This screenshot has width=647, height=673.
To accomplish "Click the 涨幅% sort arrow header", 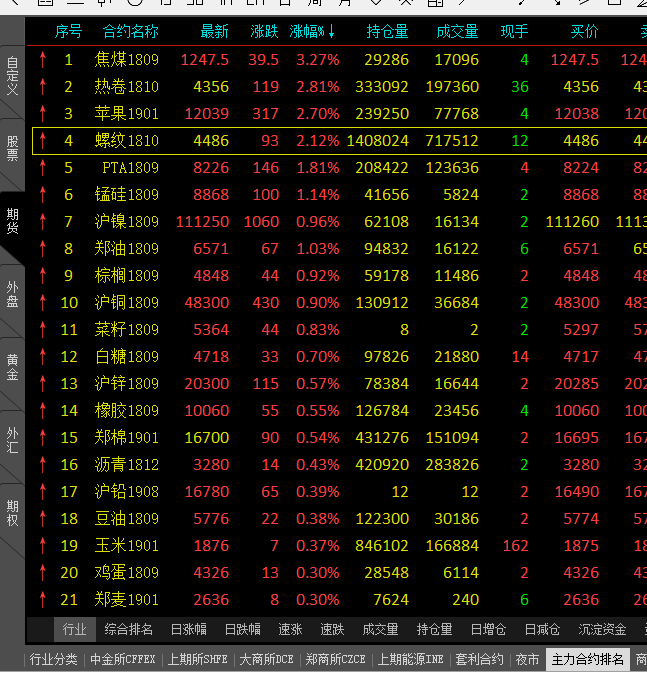I will coord(312,31).
